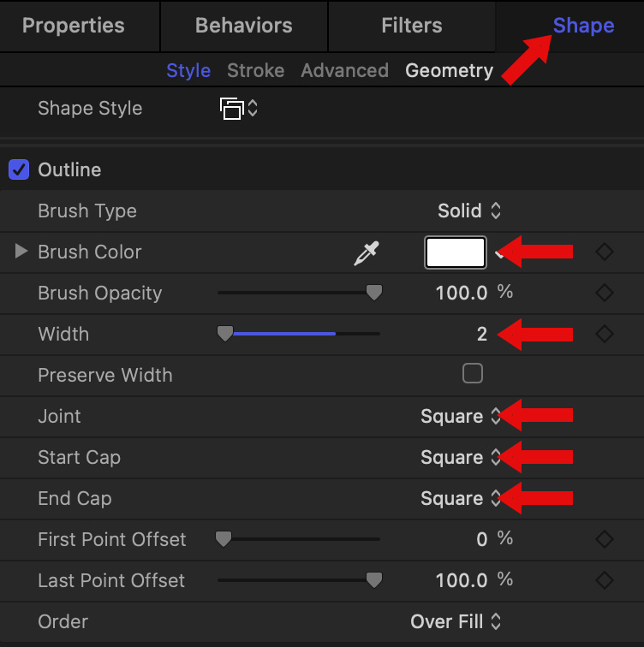Open the Start Cap dropdown

pyautogui.click(x=460, y=458)
